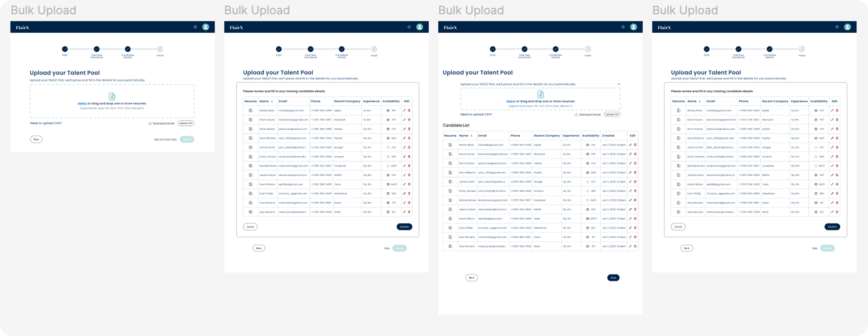The image size is (868, 336).
Task: Open the resume file of the Facebook row in Candidate List
Action: 450,200
